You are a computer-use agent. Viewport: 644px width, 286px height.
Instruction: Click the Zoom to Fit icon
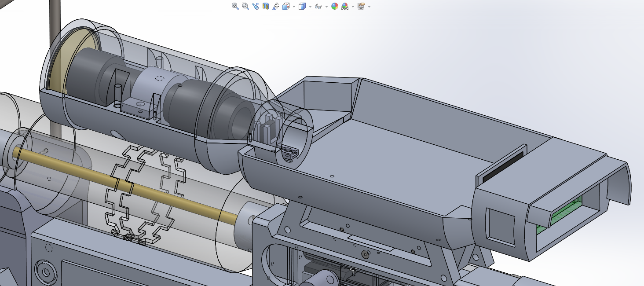[x=235, y=6]
